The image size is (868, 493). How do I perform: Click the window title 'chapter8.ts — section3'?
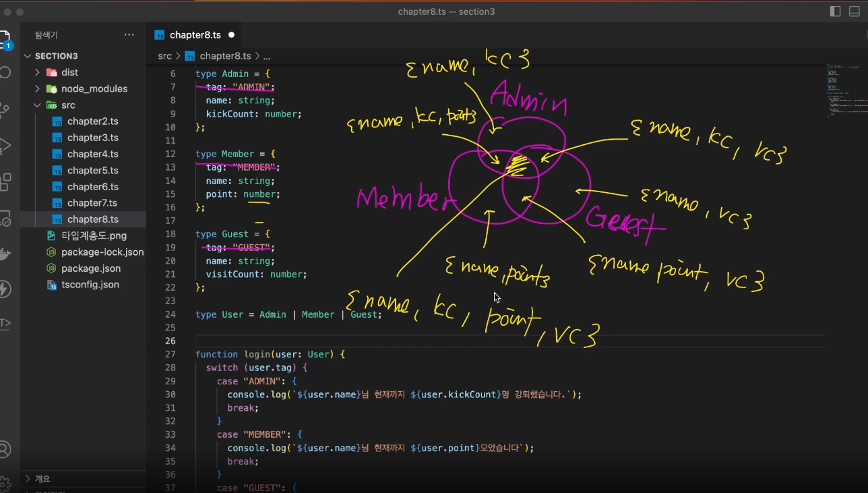point(446,11)
